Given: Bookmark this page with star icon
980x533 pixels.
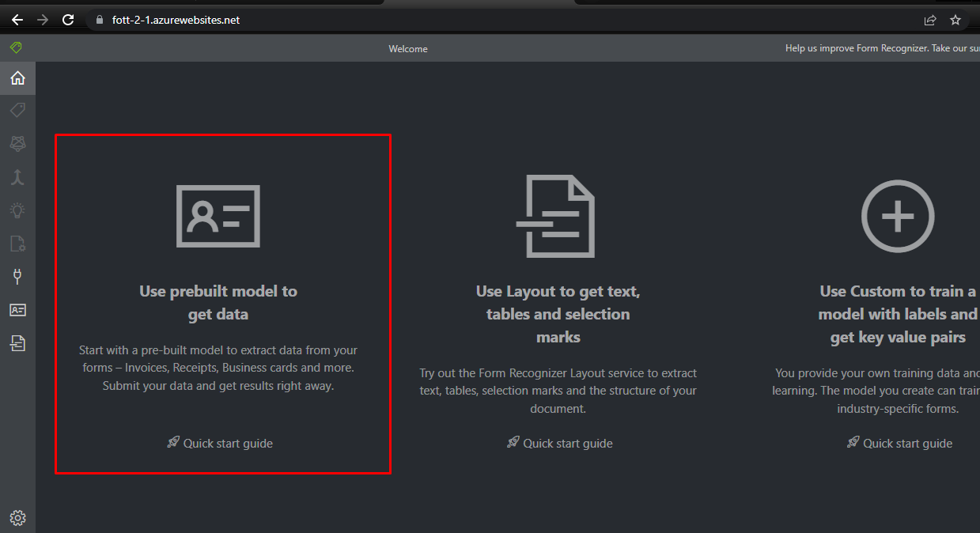Looking at the screenshot, I should click(x=955, y=20).
